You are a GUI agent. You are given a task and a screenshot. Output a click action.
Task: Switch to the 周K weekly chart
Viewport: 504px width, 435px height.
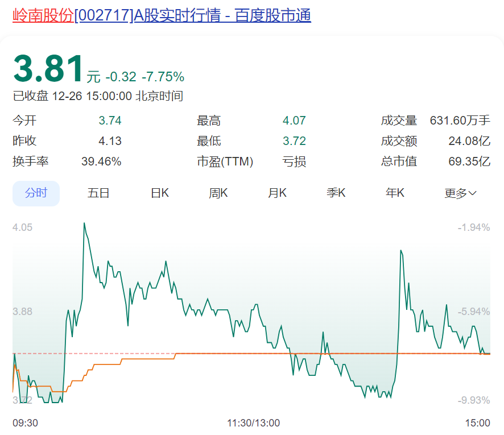pyautogui.click(x=218, y=193)
